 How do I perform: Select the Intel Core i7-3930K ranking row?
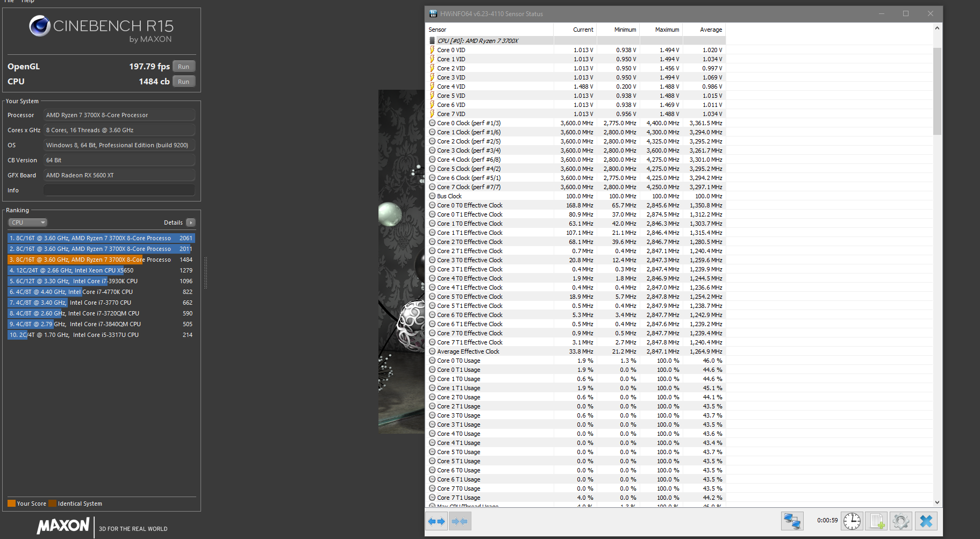click(101, 281)
